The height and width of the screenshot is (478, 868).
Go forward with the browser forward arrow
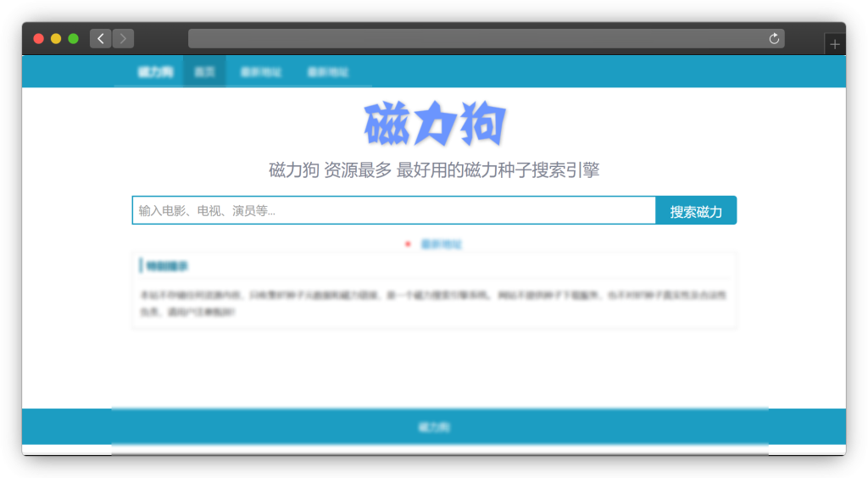click(123, 39)
